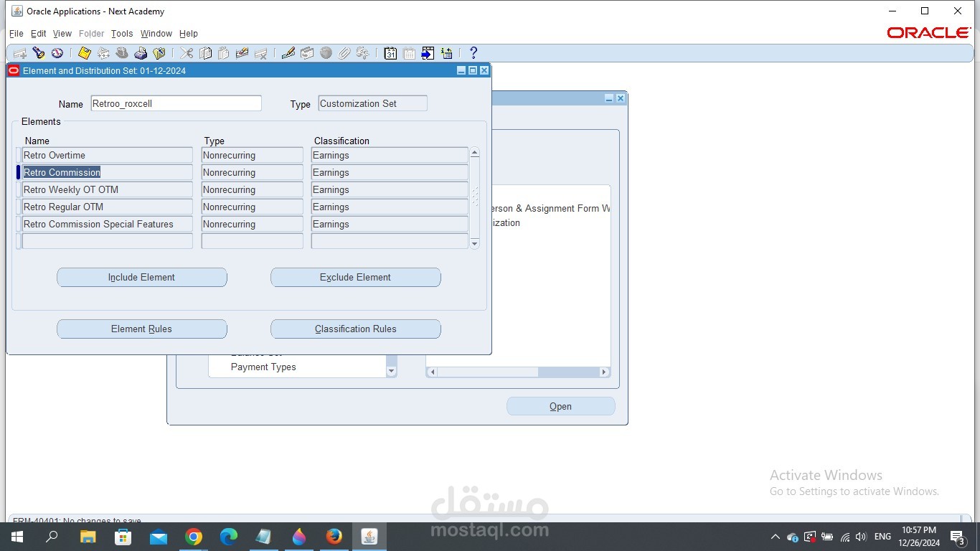Viewport: 980px width, 551px height.
Task: Click the blue arrow window toolbar icon
Action: click(428, 53)
